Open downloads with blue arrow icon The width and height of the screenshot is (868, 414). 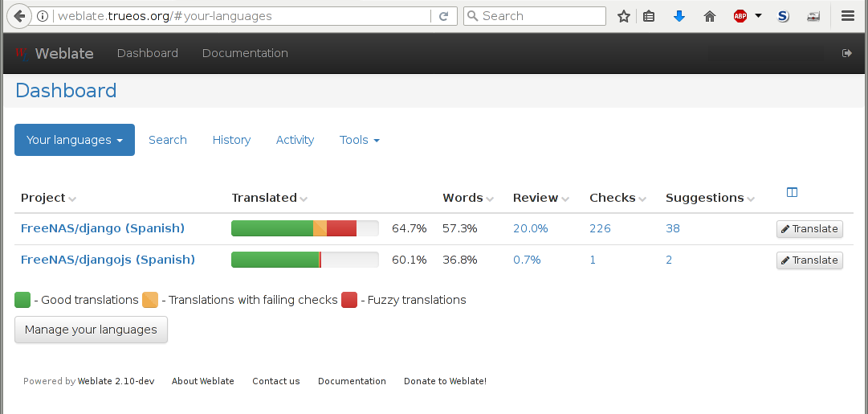[x=679, y=16]
